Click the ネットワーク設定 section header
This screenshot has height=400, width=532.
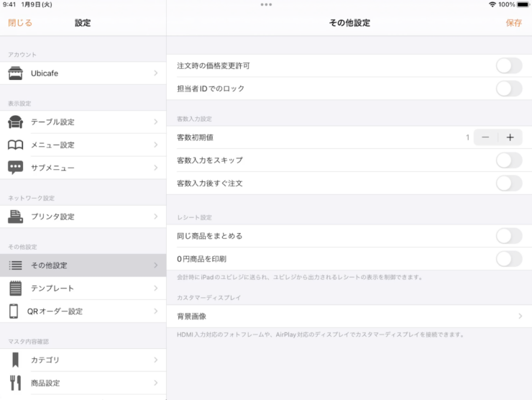[x=31, y=198]
